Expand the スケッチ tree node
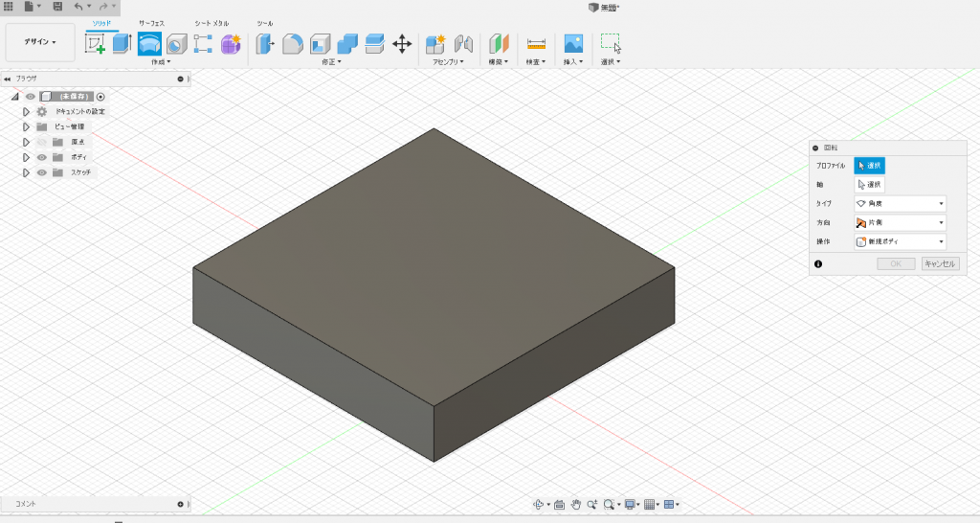The height and width of the screenshot is (523, 980). pyautogui.click(x=26, y=172)
